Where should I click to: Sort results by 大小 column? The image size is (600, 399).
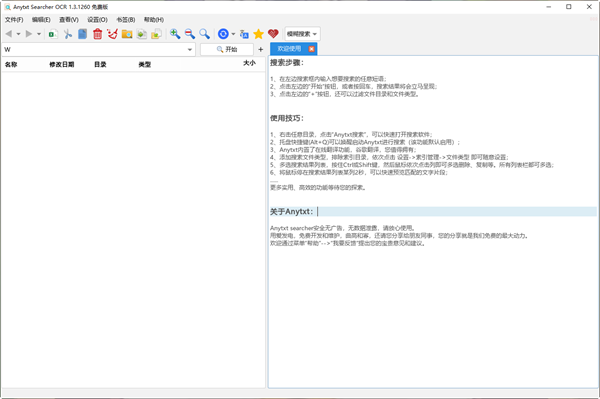pyautogui.click(x=249, y=63)
